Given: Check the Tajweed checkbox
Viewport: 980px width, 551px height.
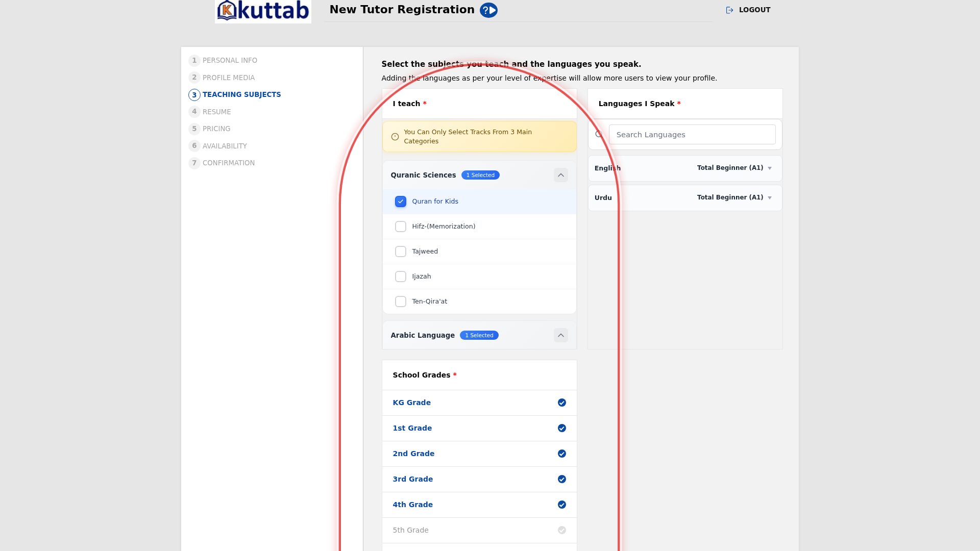Looking at the screenshot, I should tap(401, 252).
